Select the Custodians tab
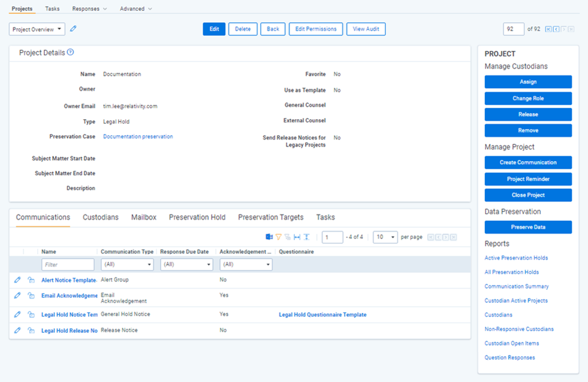Viewport: 588px width, 382px height. click(x=101, y=217)
